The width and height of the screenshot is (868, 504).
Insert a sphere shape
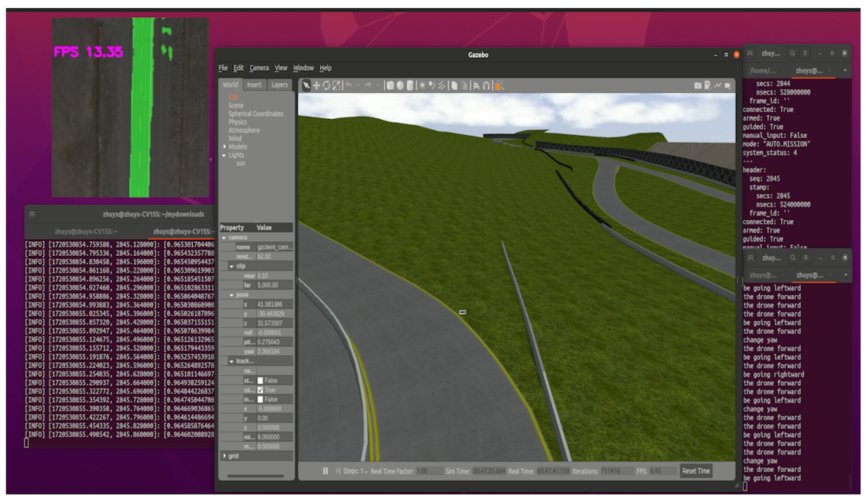tap(400, 86)
